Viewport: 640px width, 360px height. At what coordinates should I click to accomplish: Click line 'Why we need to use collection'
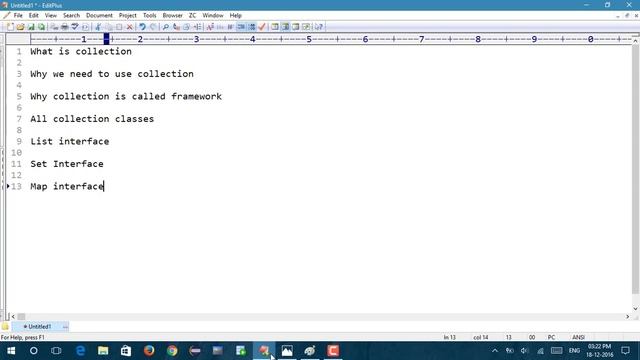point(112,74)
